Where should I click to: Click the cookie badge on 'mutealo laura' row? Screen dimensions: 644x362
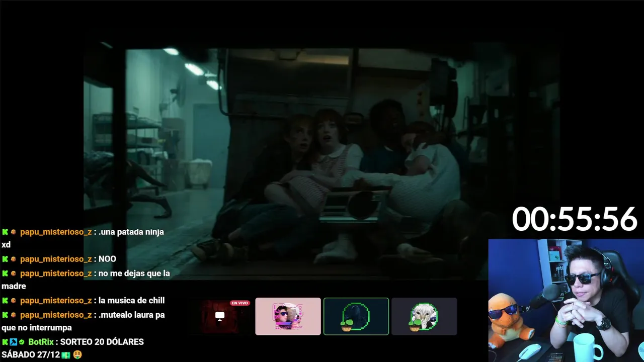[14, 315]
